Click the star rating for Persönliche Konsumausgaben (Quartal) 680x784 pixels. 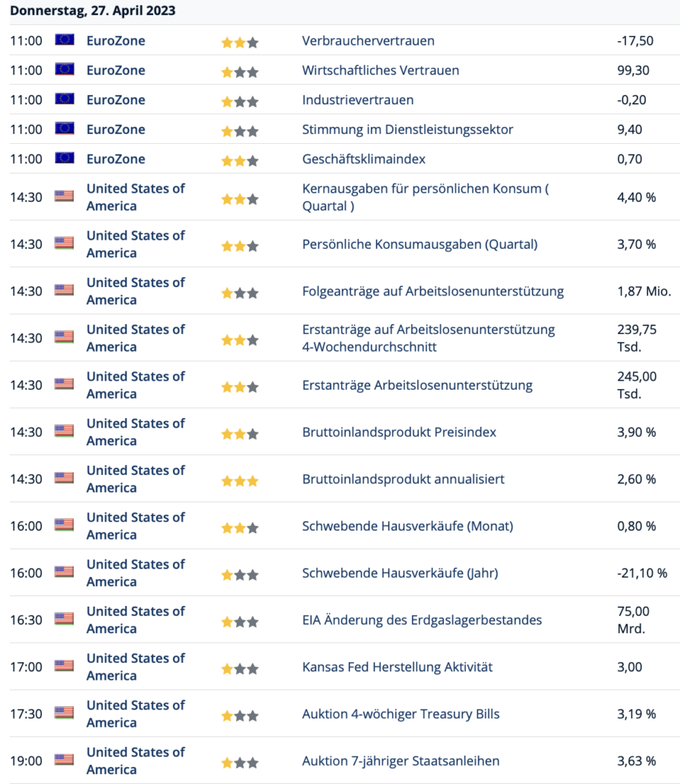click(x=240, y=247)
